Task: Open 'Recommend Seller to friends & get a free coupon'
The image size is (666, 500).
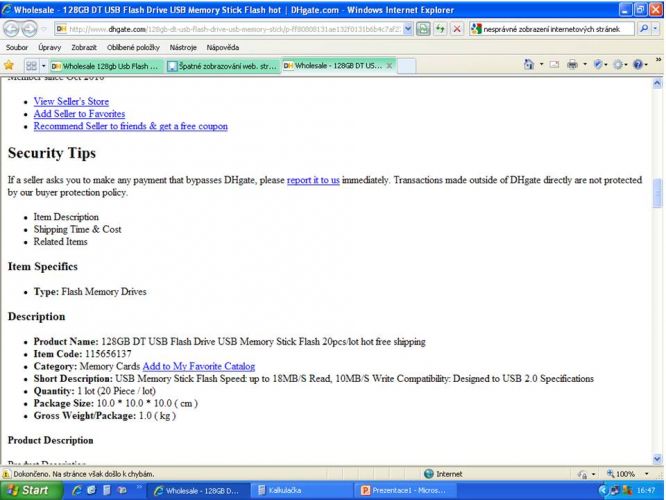Action: [x=130, y=126]
